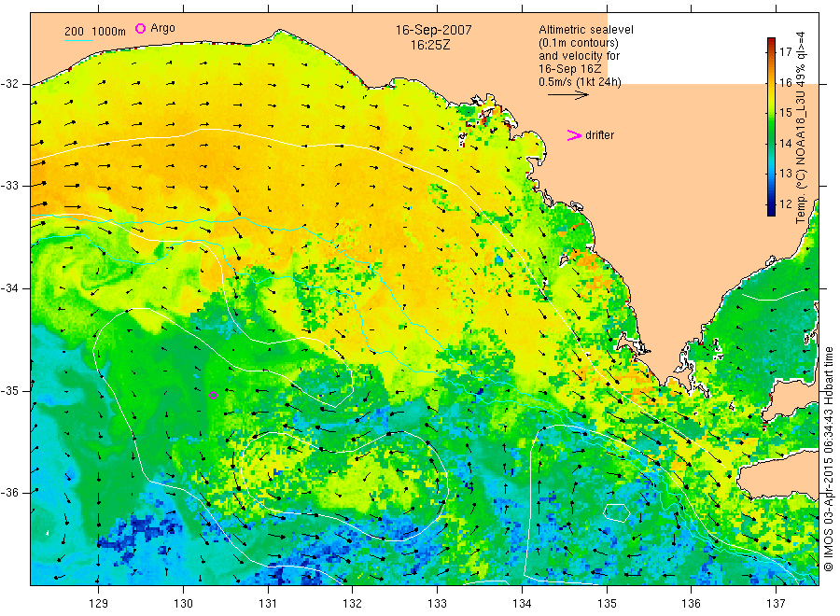Click the '0.5m/s (1kt 24h)' label

(x=580, y=82)
